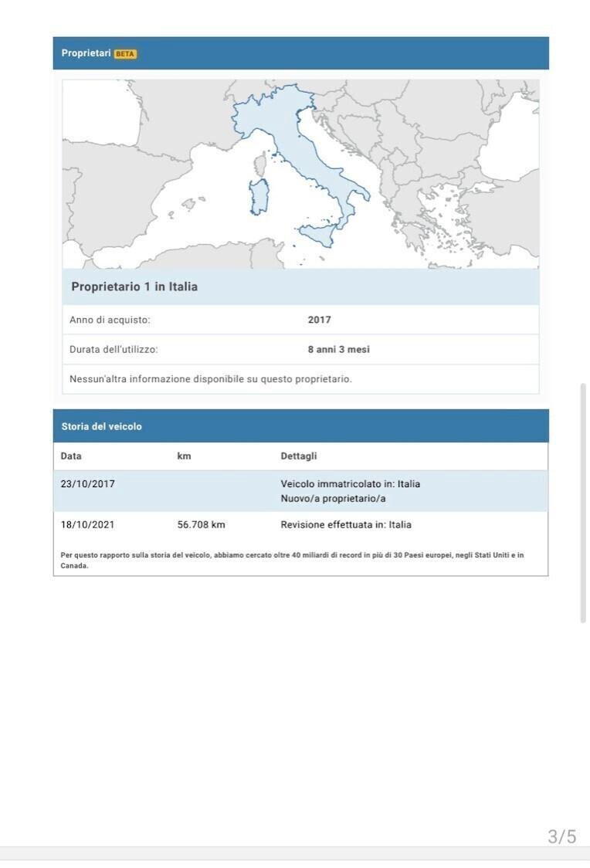The width and height of the screenshot is (590, 868).
Task: Click the Dettagli column header
Action: 299,456
